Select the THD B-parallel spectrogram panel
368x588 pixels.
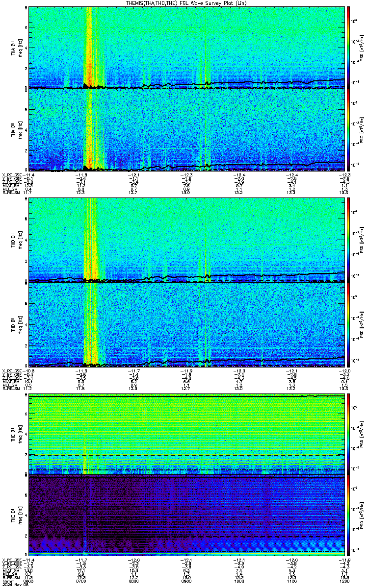(186, 324)
